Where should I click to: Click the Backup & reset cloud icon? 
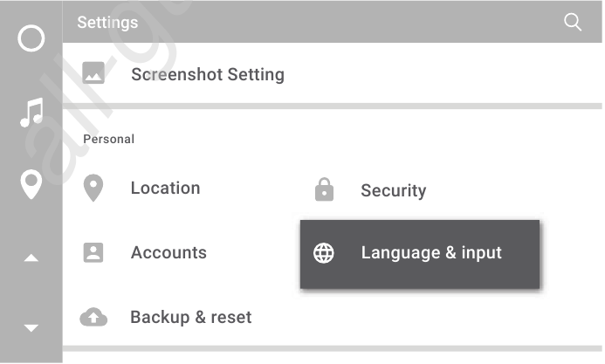tap(93, 317)
